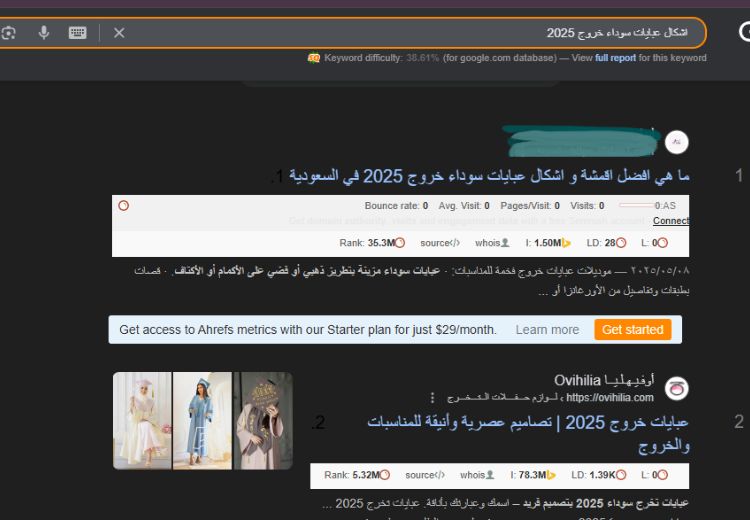Click the voice search microphone icon
The height and width of the screenshot is (520, 750).
(44, 33)
